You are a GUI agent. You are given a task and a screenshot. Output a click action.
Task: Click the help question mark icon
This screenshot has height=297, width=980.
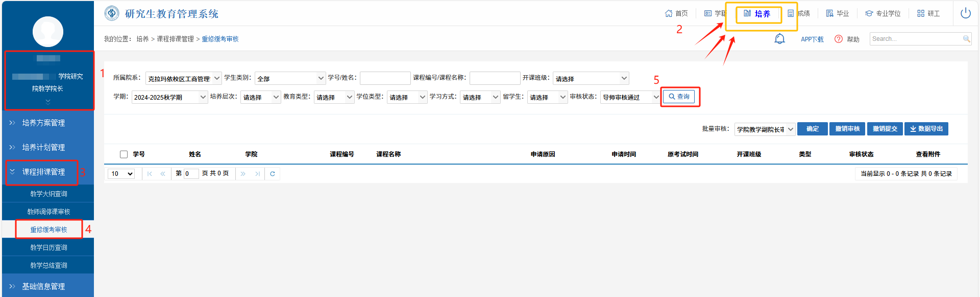click(x=839, y=39)
